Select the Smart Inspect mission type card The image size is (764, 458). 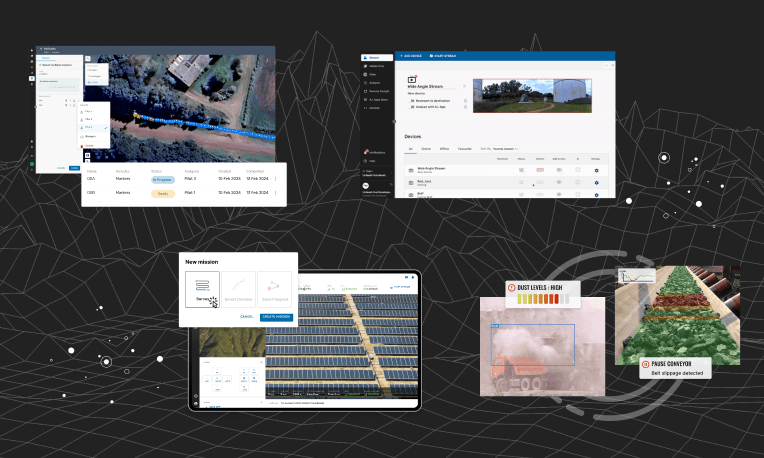point(274,289)
